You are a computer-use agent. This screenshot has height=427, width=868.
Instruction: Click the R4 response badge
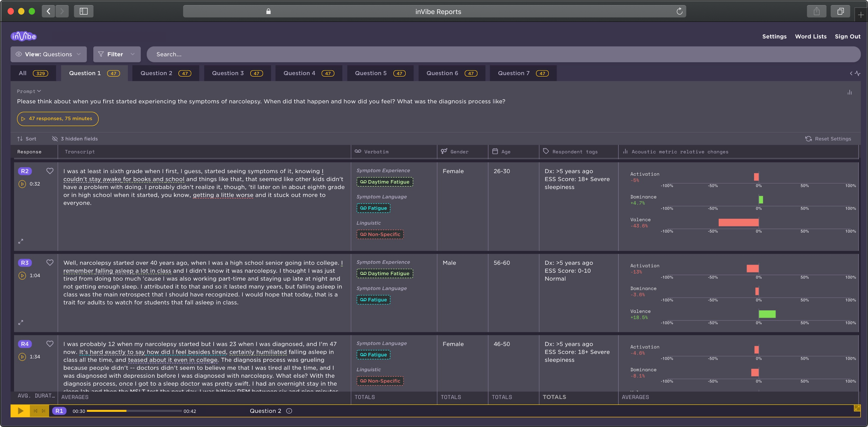click(x=25, y=344)
